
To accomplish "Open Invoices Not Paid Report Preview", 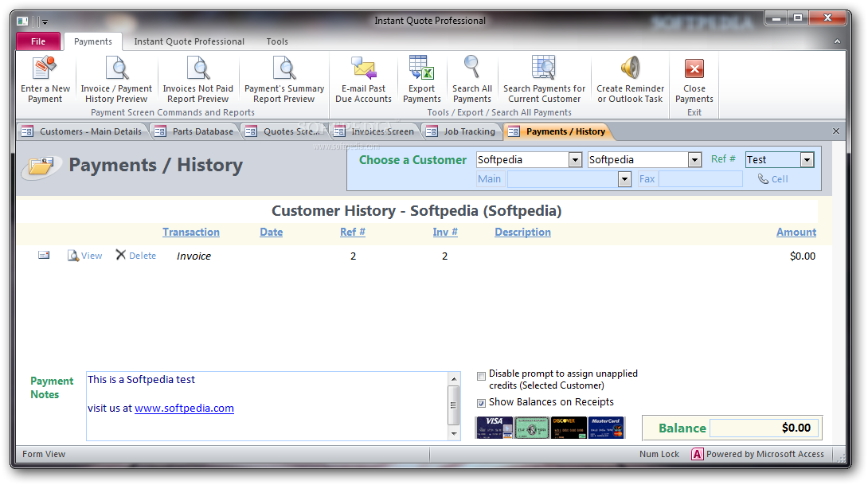I will (197, 80).
